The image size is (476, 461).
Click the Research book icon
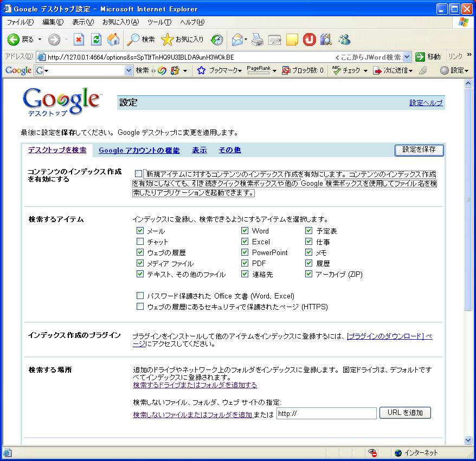click(x=326, y=40)
